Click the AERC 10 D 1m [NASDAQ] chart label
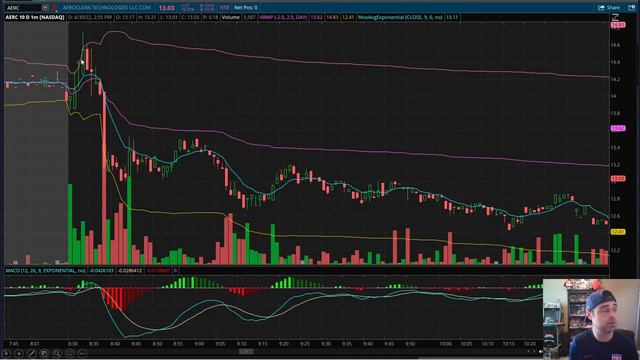 coord(35,18)
